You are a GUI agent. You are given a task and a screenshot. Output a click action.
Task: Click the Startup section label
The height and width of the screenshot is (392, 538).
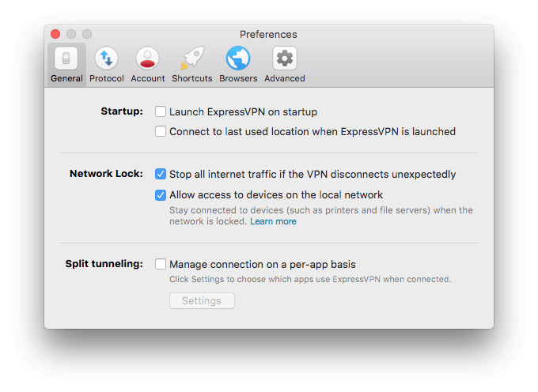click(122, 111)
